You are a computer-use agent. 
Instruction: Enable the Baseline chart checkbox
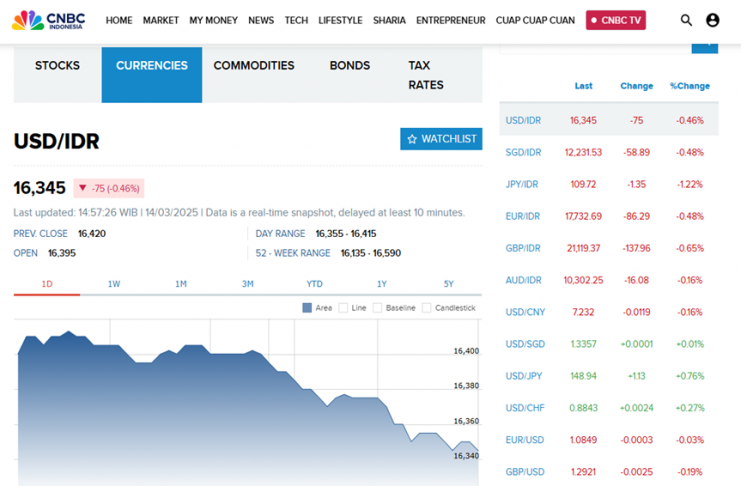tap(378, 308)
